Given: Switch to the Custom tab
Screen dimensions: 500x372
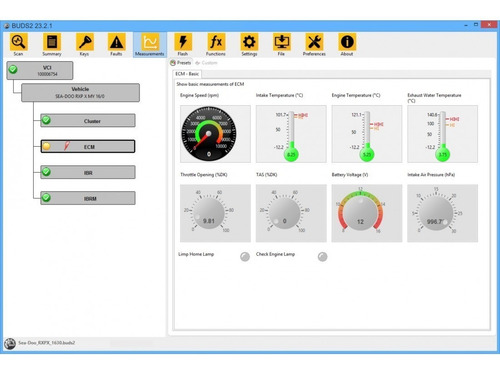Looking at the screenshot, I should [206, 63].
